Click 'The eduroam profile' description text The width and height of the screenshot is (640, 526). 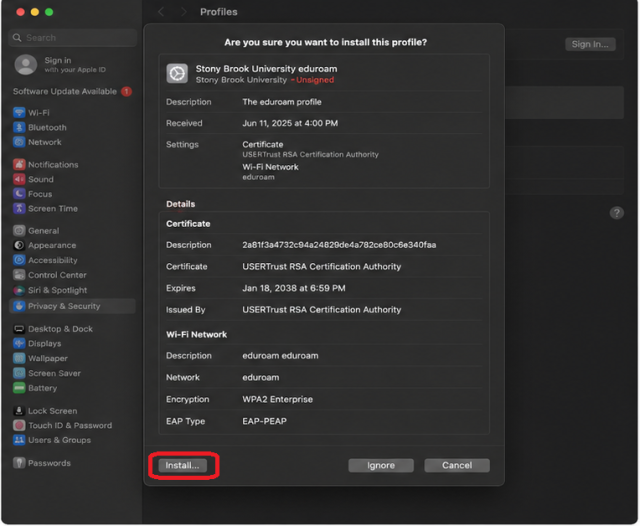pos(282,102)
